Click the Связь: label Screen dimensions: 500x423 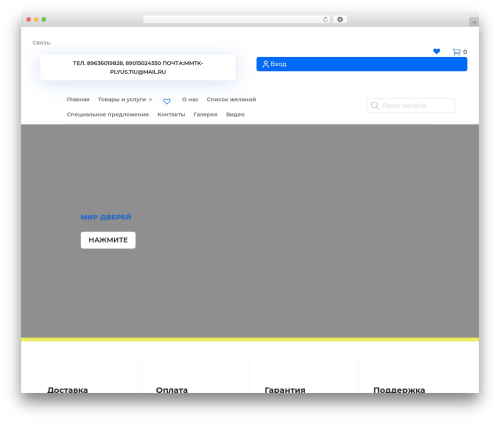click(42, 43)
